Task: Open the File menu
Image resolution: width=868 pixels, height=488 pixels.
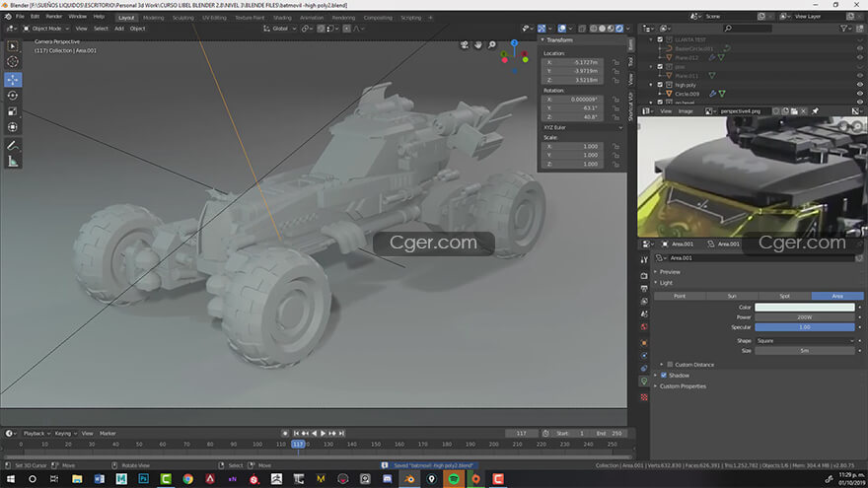Action: pyautogui.click(x=20, y=17)
